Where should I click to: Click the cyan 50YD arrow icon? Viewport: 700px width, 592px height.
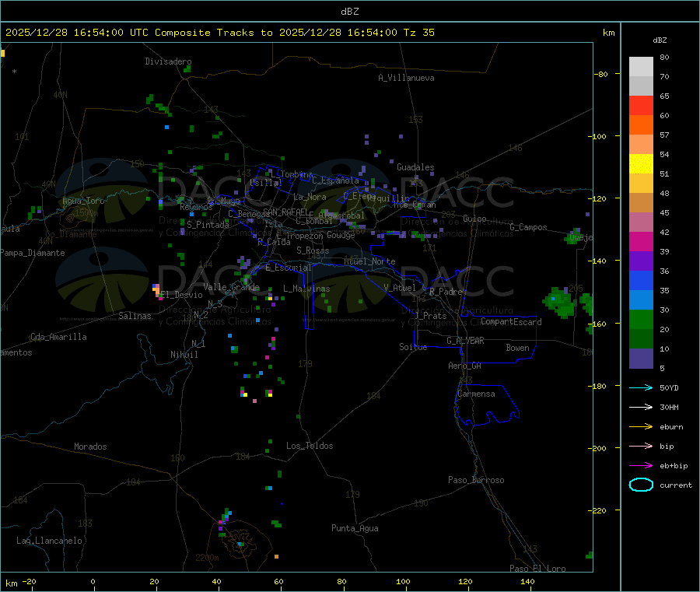point(641,387)
